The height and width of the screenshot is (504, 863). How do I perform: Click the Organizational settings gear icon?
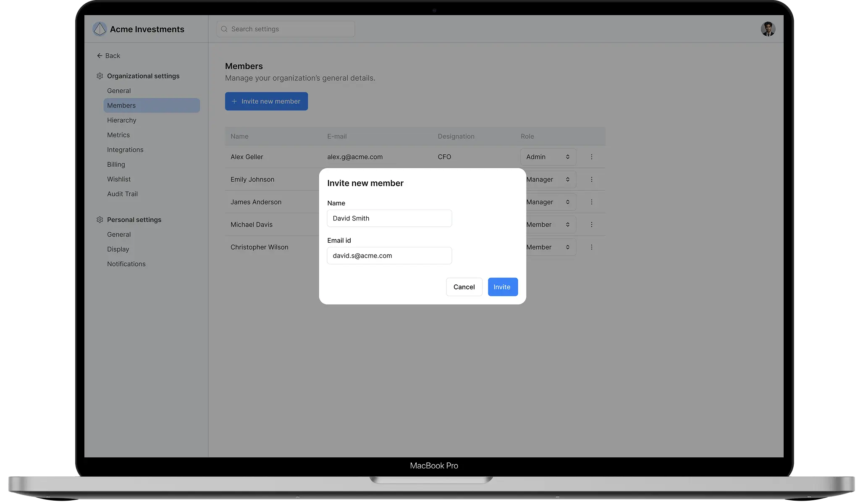click(x=100, y=76)
